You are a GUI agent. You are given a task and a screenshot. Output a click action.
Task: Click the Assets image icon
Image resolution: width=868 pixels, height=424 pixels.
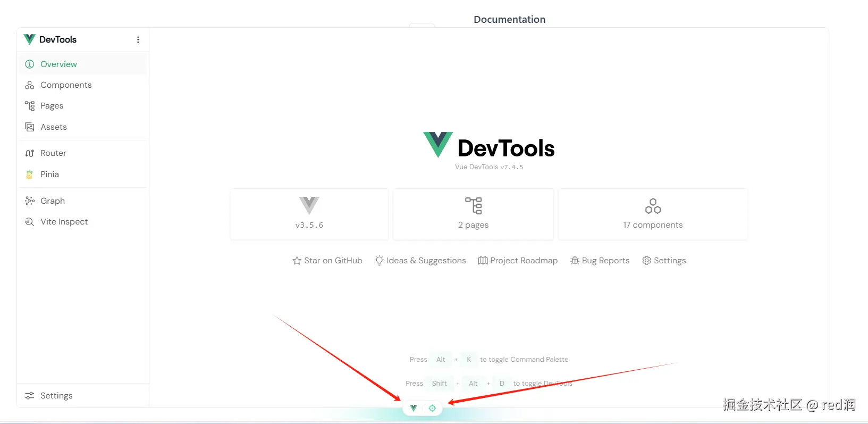click(30, 127)
